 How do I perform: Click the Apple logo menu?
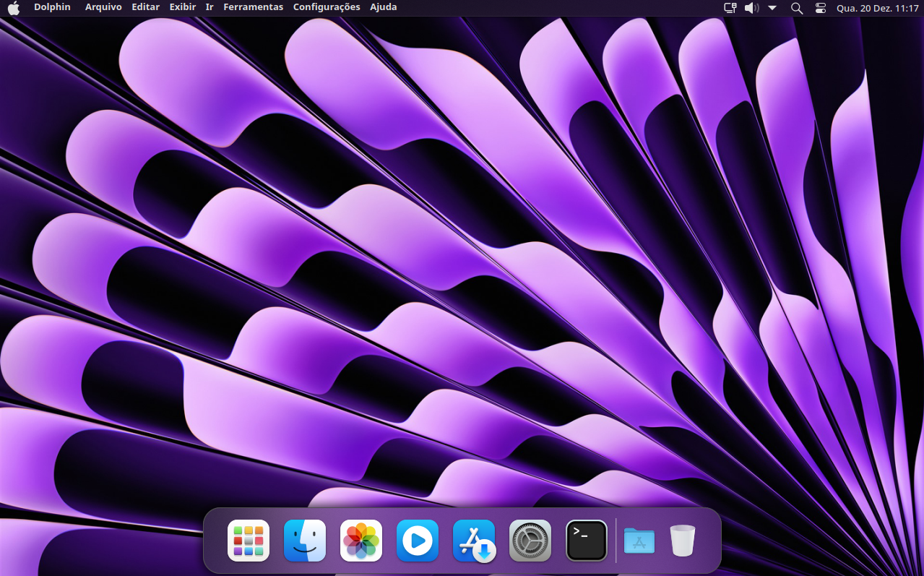point(14,8)
